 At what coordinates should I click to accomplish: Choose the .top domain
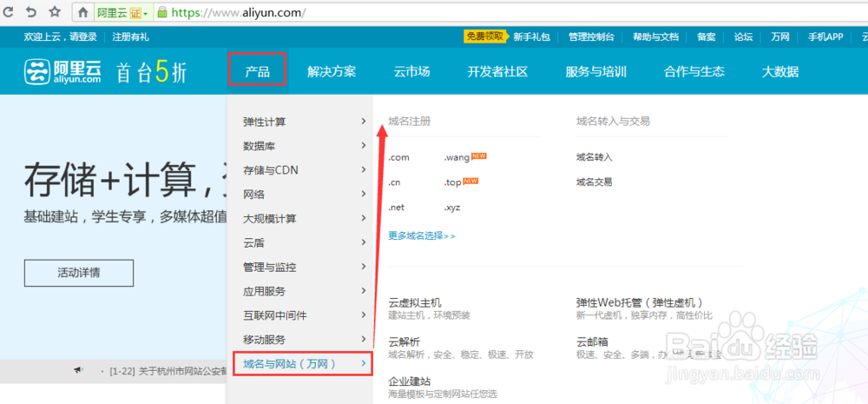pos(452,182)
